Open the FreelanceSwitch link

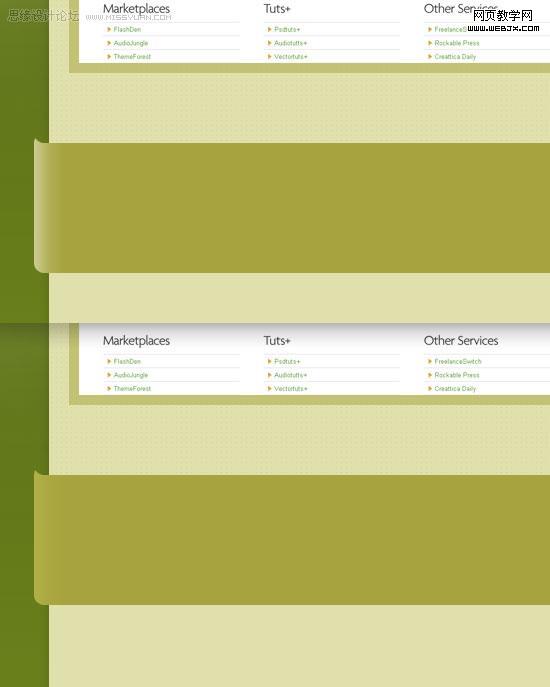click(x=458, y=361)
